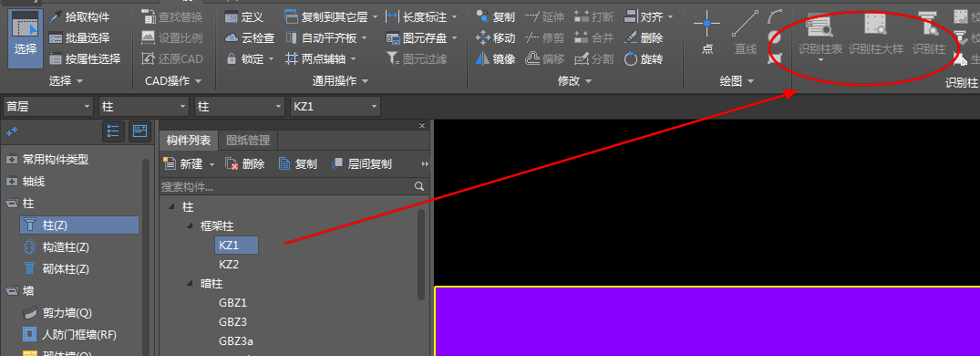
Task: Open the 定义 definition tool
Action: click(x=243, y=17)
